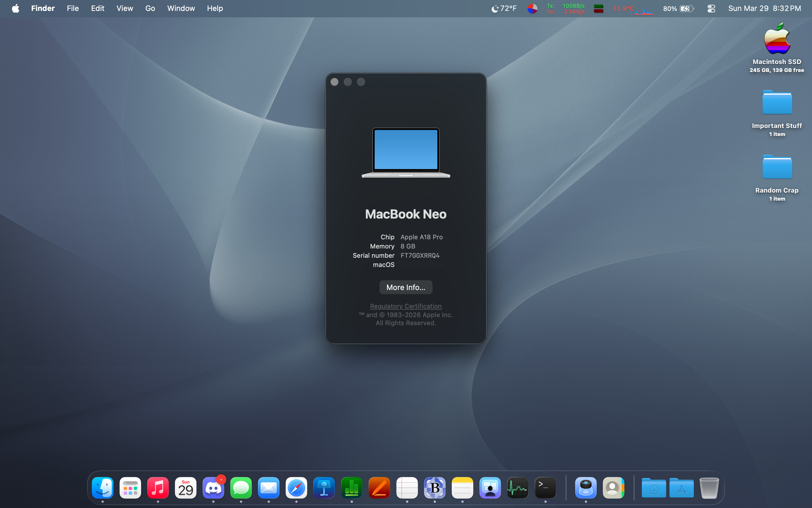The height and width of the screenshot is (508, 812).
Task: Open the Applications folder stack in Dock
Action: coord(681,488)
